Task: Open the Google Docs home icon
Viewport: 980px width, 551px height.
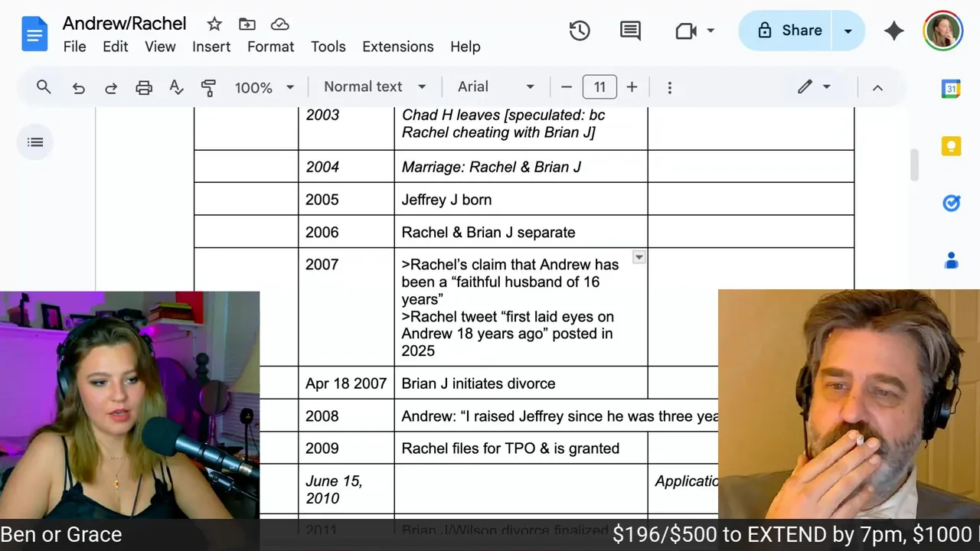Action: pyautogui.click(x=35, y=34)
